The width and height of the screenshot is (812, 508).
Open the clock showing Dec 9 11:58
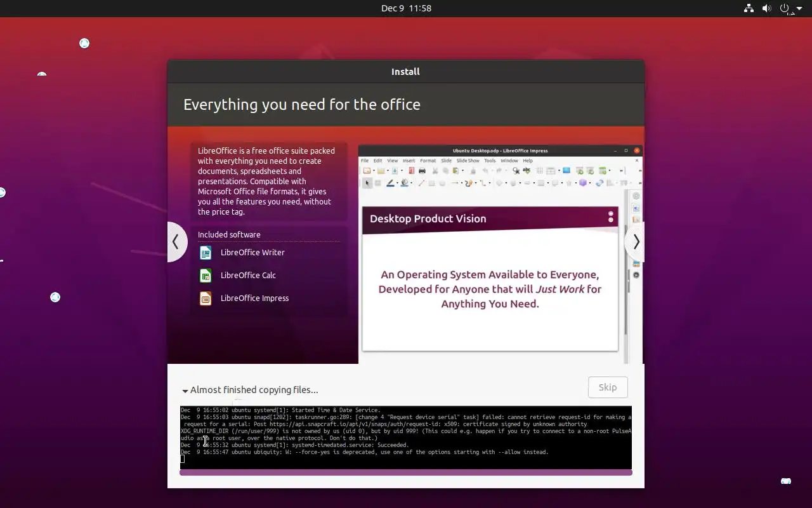pos(406,8)
